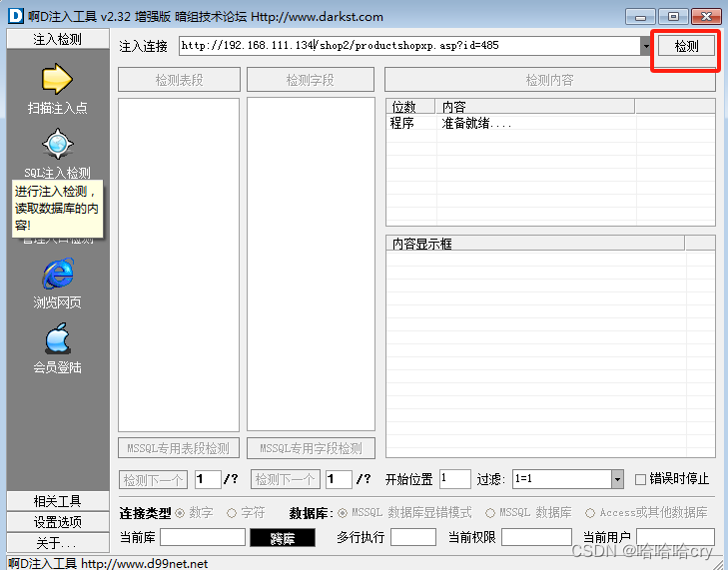Expand the 过滤 filter 1=1 dropdown
Viewport: 728px width, 570px height.
[x=617, y=479]
